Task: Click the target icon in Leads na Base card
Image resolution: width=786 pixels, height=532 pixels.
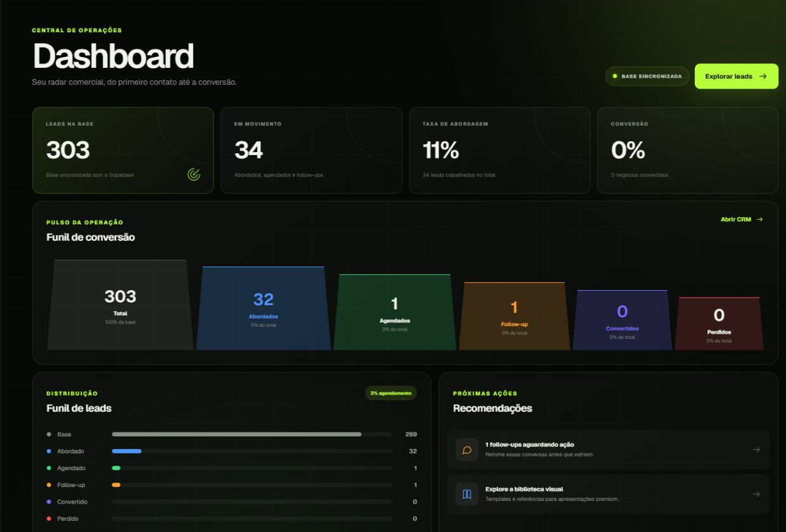Action: pyautogui.click(x=193, y=174)
